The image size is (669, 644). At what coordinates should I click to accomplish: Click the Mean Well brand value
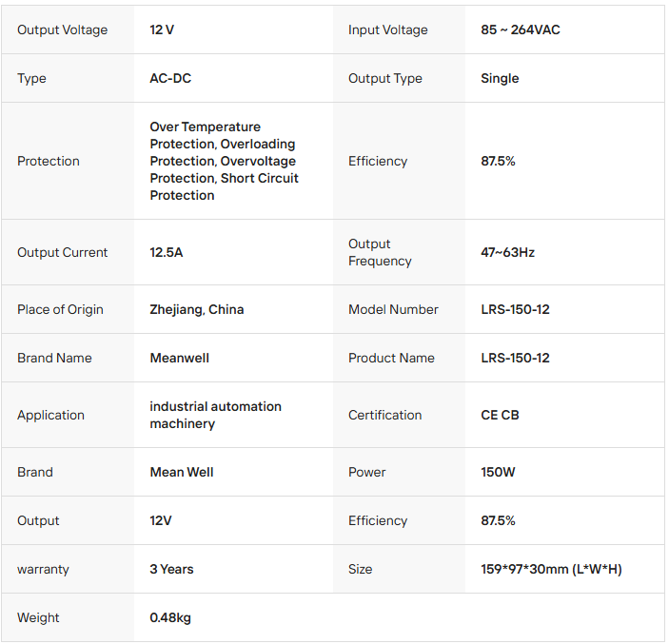[x=181, y=472]
